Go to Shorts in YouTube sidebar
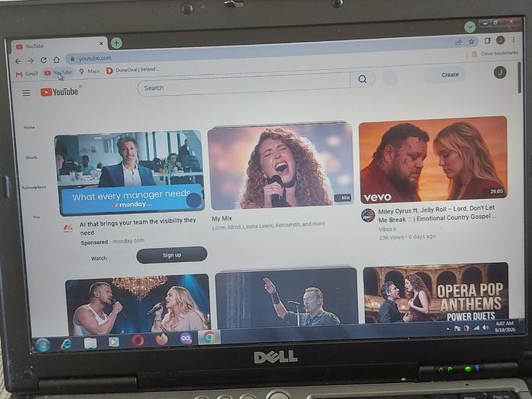This screenshot has width=532, height=399. tap(32, 157)
